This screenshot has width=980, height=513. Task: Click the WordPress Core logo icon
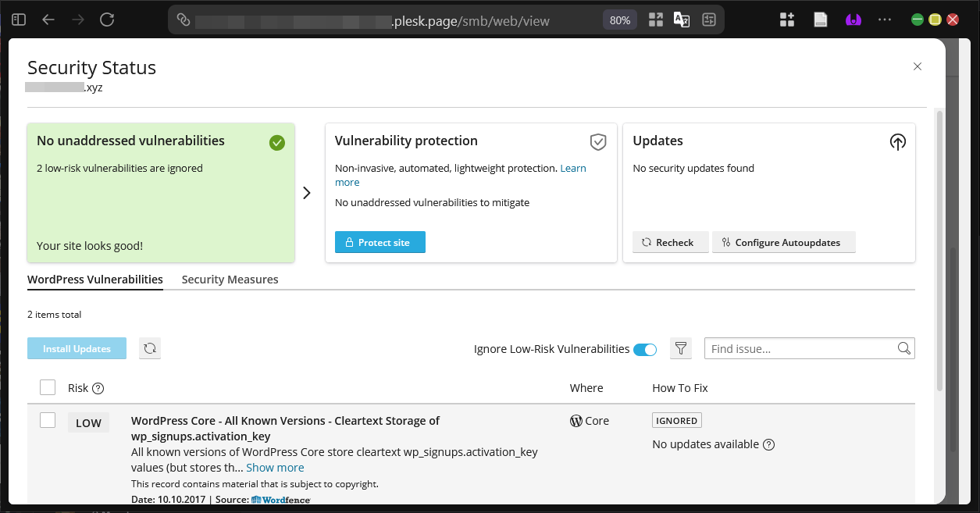tap(576, 421)
